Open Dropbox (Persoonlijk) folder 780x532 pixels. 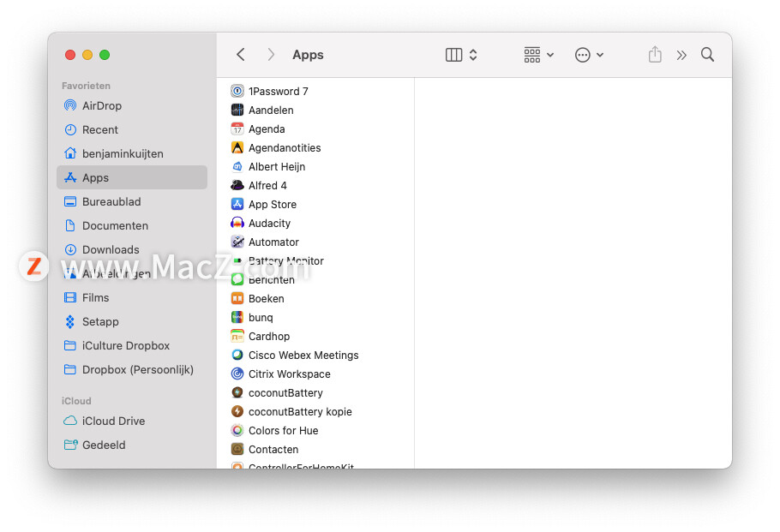(x=132, y=369)
